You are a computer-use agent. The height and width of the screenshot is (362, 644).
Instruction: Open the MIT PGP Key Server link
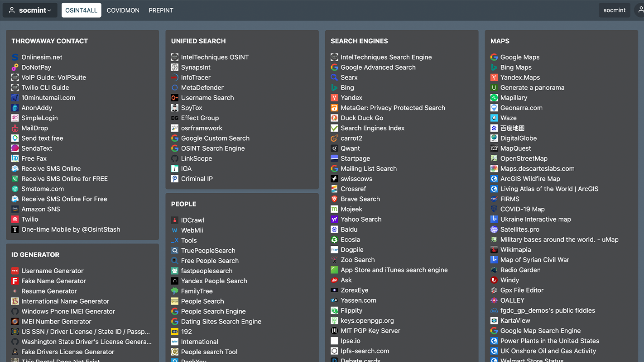click(370, 331)
